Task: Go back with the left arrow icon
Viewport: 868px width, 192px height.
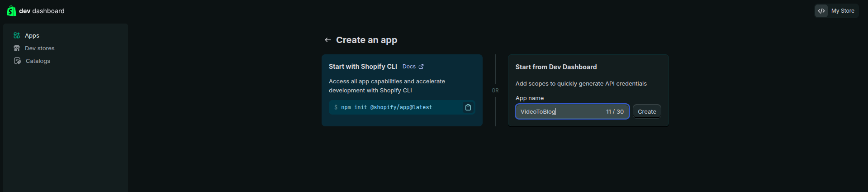Action: coord(328,40)
